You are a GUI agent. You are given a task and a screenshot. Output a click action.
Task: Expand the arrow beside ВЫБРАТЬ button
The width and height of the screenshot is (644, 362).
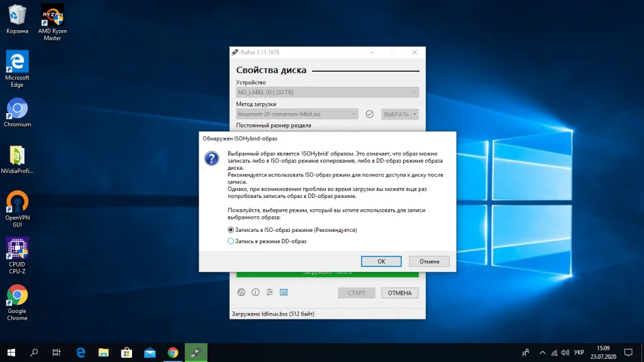click(415, 114)
